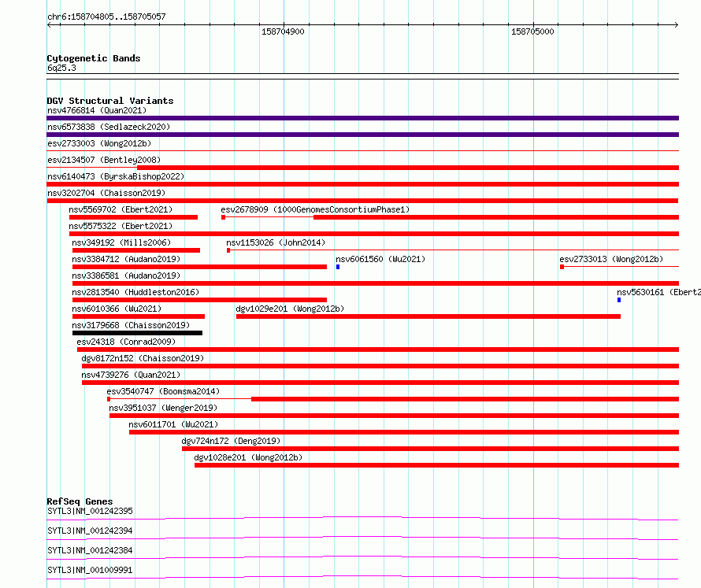Click esv2733013 (Wong2012b) label

click(x=611, y=259)
